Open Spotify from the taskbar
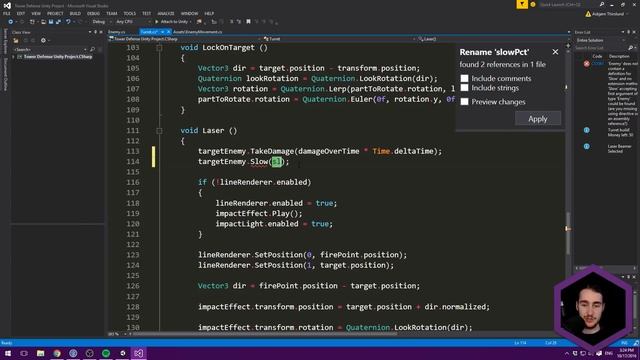This screenshot has width=640, height=360. (106, 353)
